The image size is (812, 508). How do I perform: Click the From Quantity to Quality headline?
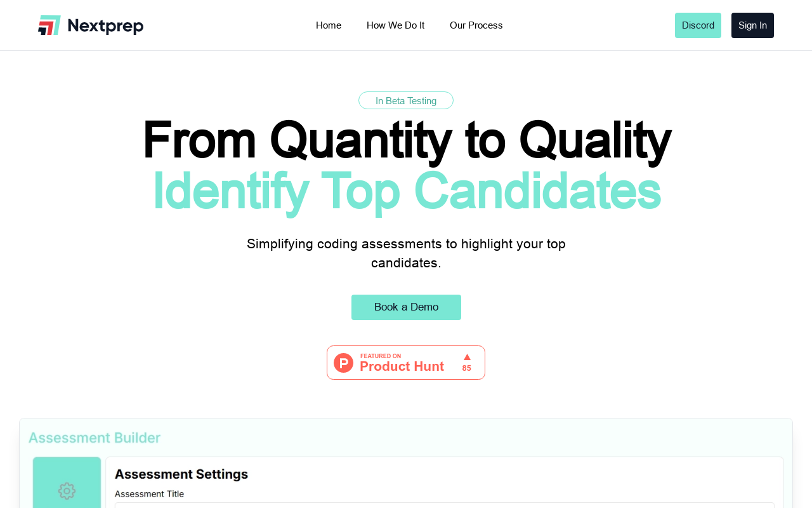406,140
